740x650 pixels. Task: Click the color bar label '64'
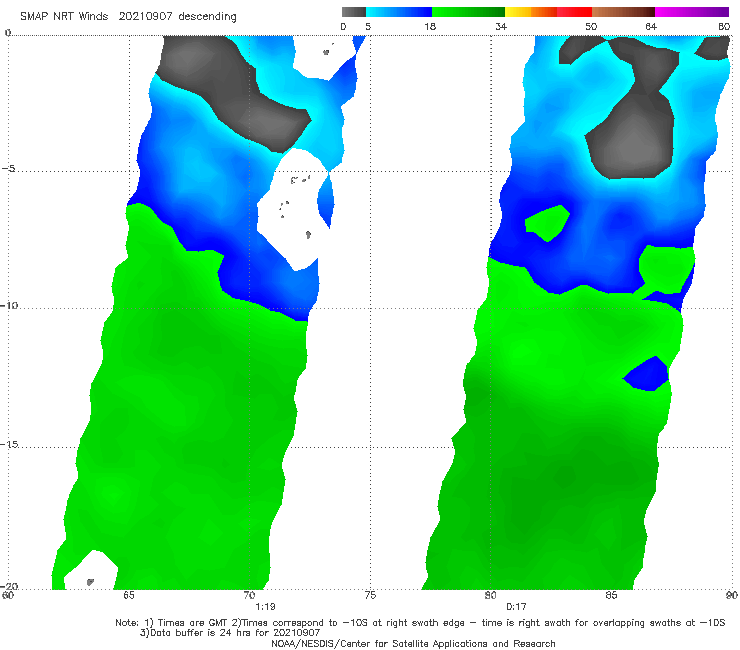point(651,27)
